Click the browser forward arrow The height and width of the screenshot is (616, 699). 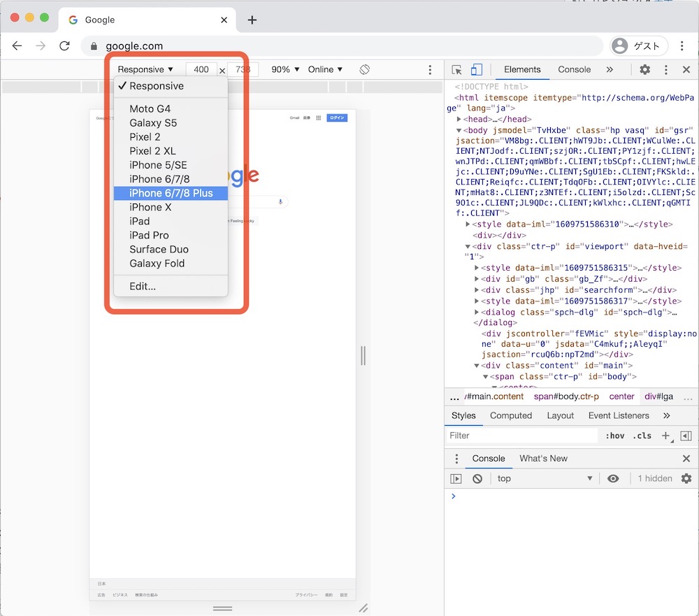click(x=41, y=46)
